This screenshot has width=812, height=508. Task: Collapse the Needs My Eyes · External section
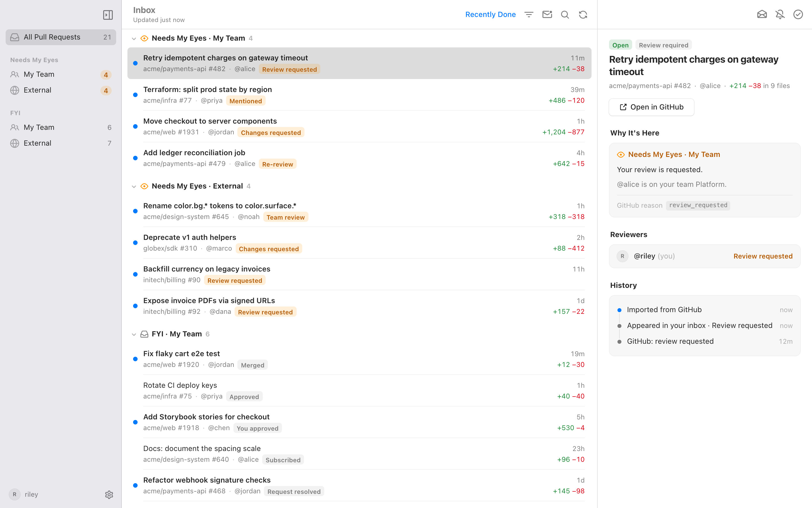tap(134, 187)
